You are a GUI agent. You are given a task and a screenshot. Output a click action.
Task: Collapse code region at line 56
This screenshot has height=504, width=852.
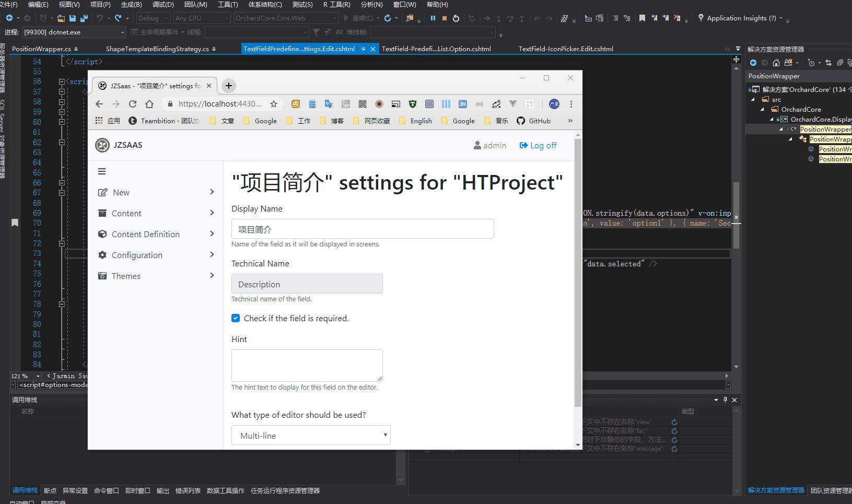point(62,81)
